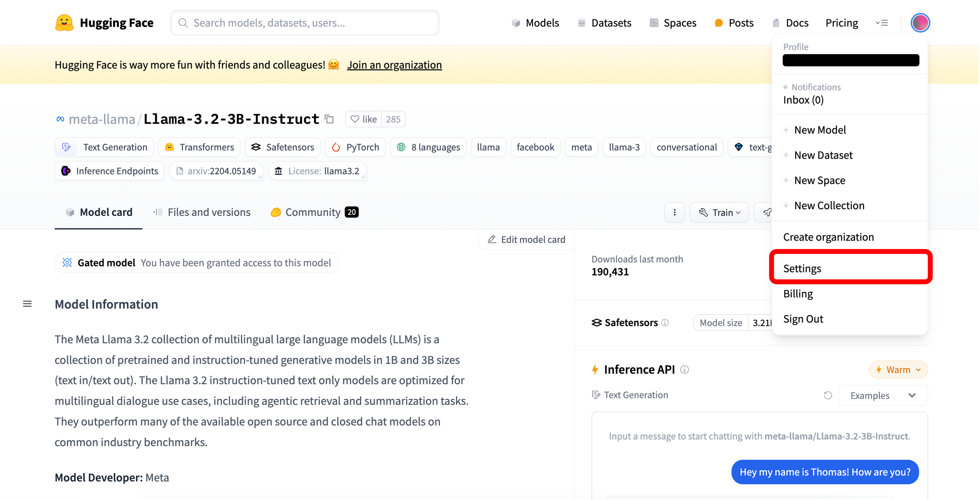Click the Inference API info icon
The width and height of the screenshot is (980, 500).
pos(684,370)
